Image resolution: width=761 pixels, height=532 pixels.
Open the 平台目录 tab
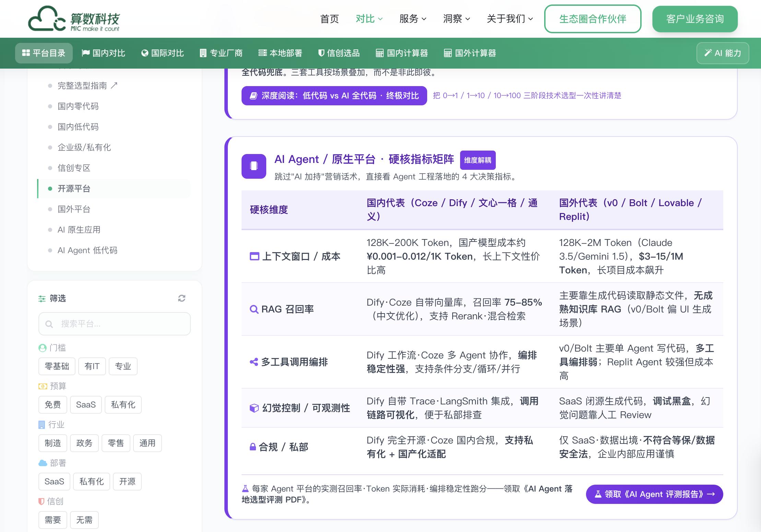pos(44,53)
